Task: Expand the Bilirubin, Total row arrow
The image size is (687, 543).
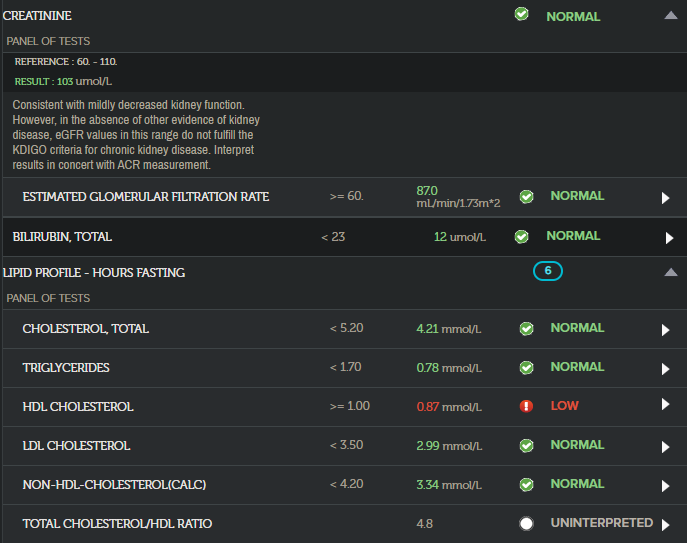Action: click(x=670, y=238)
